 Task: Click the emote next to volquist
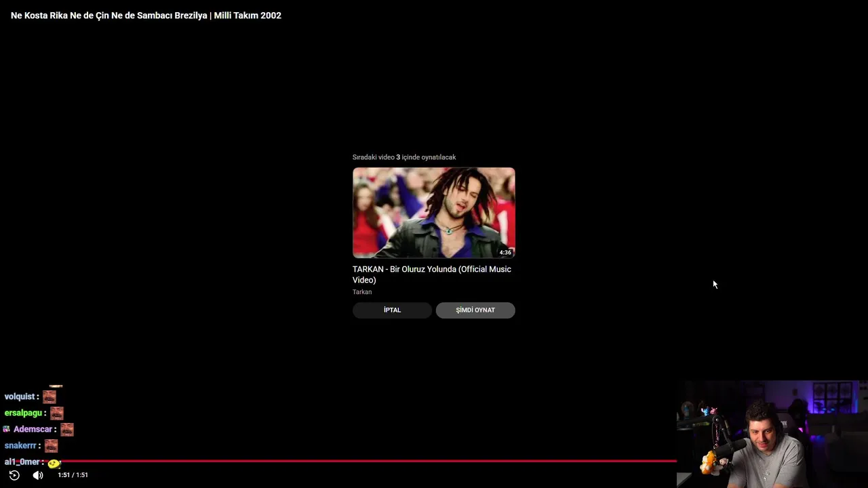click(50, 396)
